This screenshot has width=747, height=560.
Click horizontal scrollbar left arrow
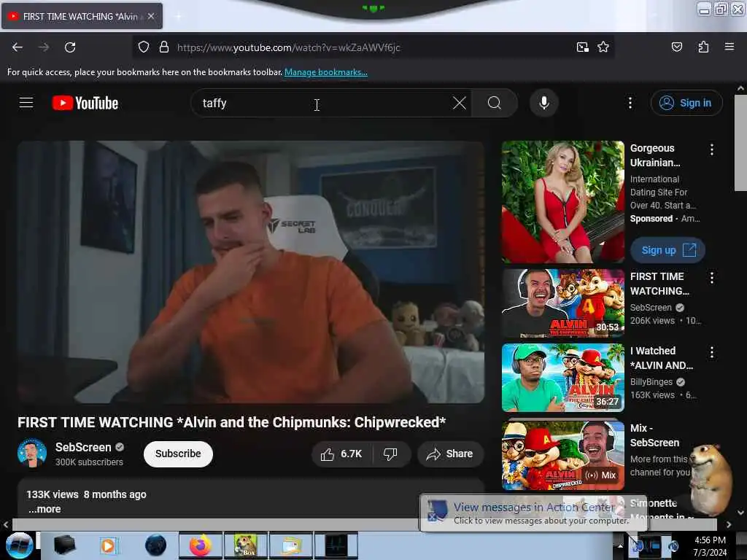tap(6, 524)
